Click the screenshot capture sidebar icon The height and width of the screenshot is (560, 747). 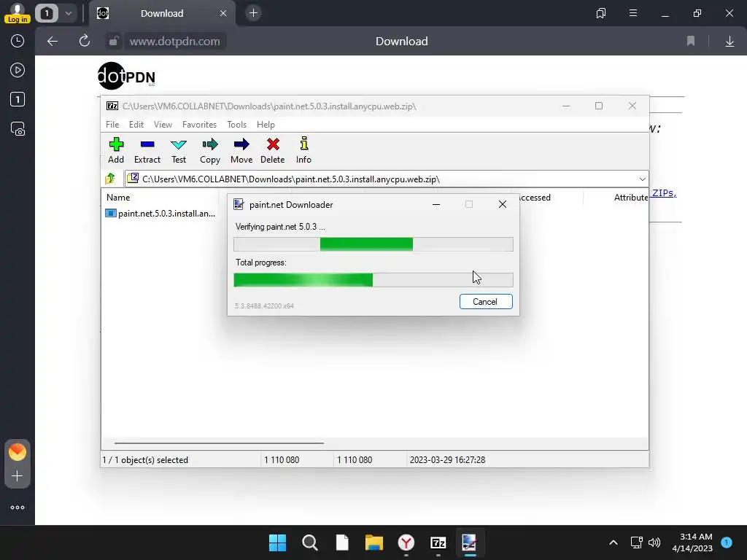pyautogui.click(x=18, y=129)
